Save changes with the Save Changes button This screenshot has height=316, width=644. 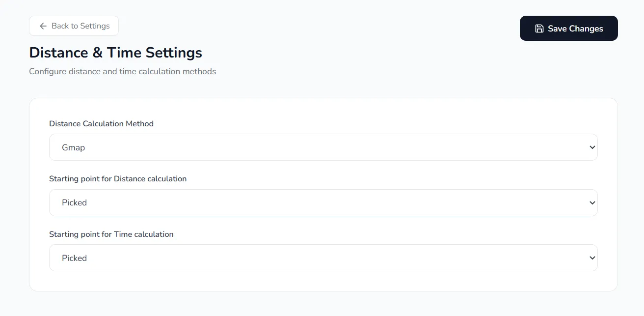pos(568,29)
